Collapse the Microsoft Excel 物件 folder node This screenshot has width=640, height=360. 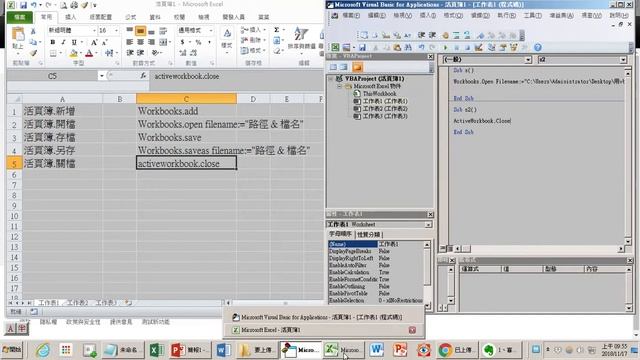[x=339, y=86]
